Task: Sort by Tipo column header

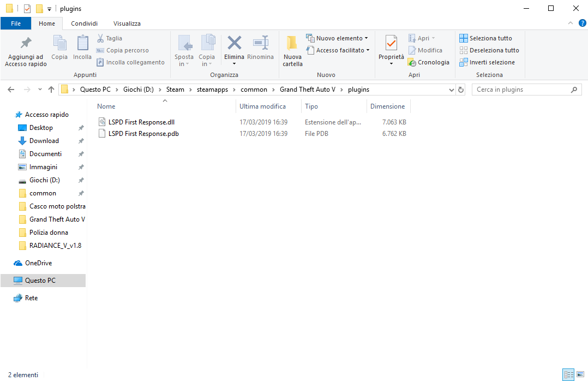Action: (x=311, y=106)
